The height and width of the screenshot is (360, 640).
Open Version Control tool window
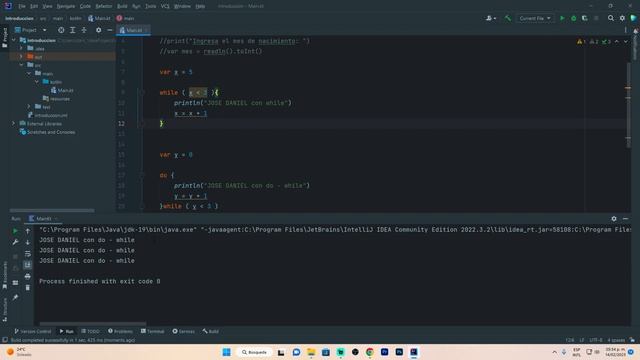coord(33,331)
